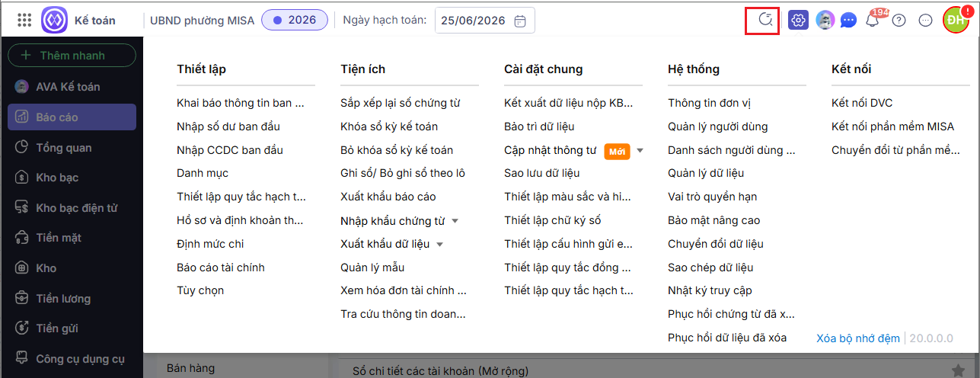Viewport: 980px width, 378px height.
Task: Expand the Xuất khẩu dữ liệu arrow
Action: 440,245
